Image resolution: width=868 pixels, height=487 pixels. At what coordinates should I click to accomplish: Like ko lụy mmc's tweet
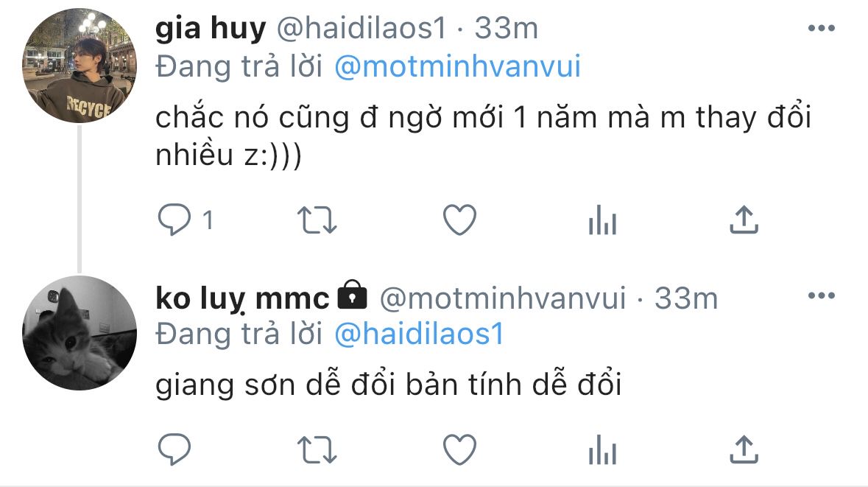460,447
